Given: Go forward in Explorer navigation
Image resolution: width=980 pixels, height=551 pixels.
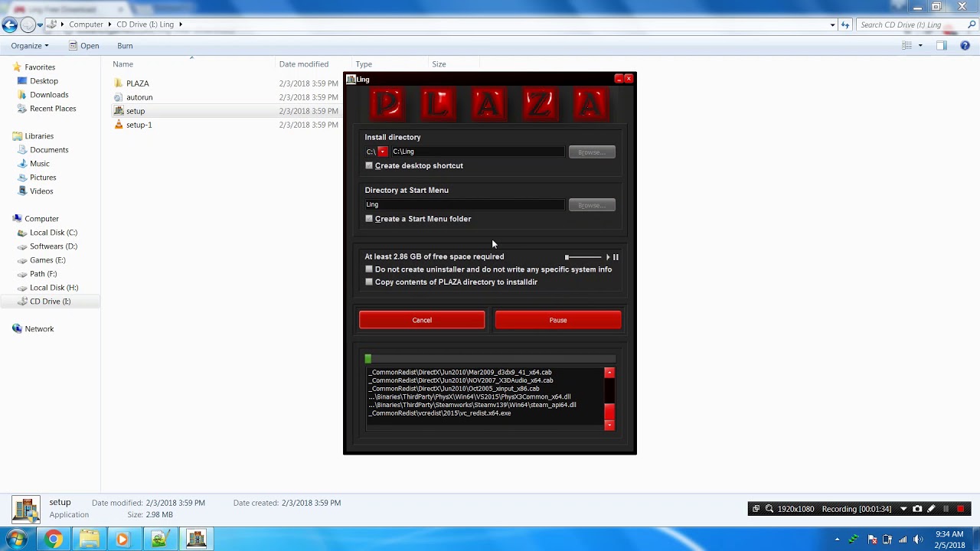Looking at the screenshot, I should pos(28,24).
